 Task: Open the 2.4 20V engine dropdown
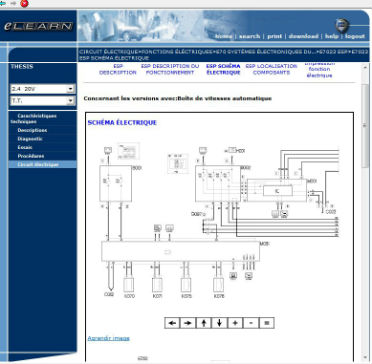(43, 89)
